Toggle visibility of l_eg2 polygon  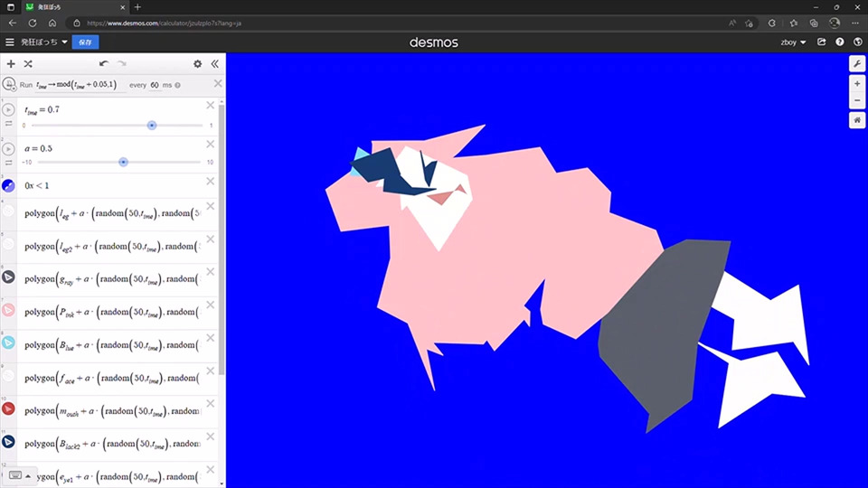8,244
